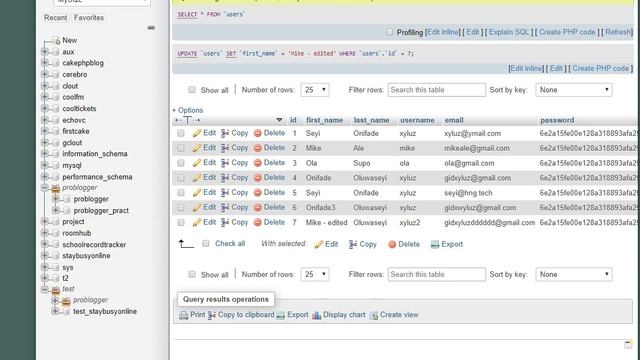Sort by the first_name column header
Viewport: 640px width, 360px height.
(324, 120)
